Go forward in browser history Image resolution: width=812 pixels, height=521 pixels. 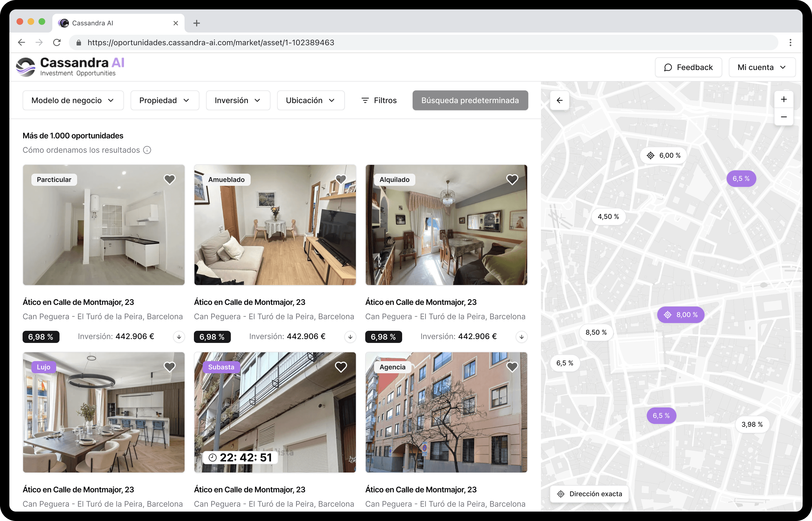pyautogui.click(x=39, y=43)
